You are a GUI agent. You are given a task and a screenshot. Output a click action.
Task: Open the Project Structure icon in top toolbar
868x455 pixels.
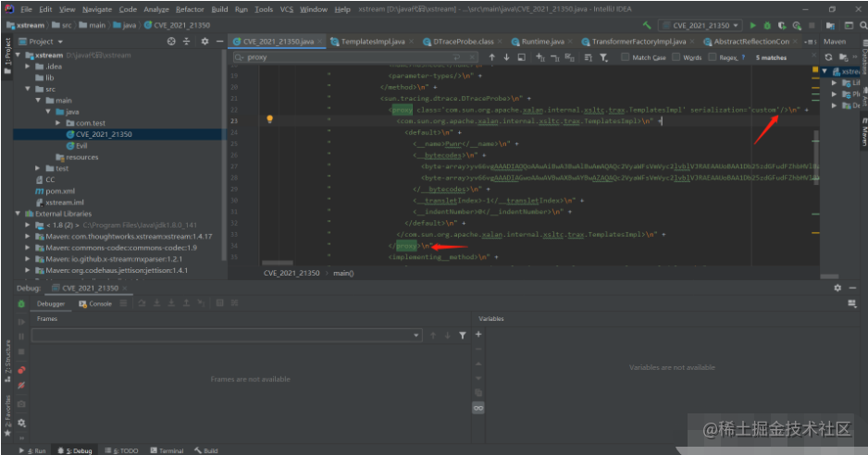[830, 26]
